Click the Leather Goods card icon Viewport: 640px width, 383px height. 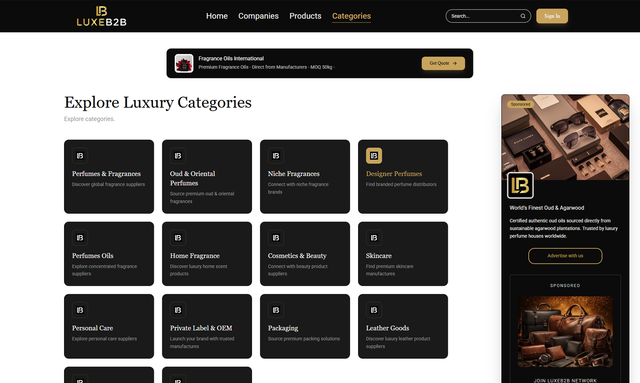click(374, 310)
